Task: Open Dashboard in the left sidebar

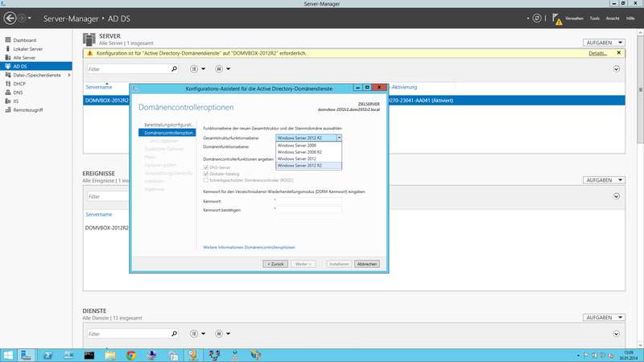Action: [x=25, y=39]
